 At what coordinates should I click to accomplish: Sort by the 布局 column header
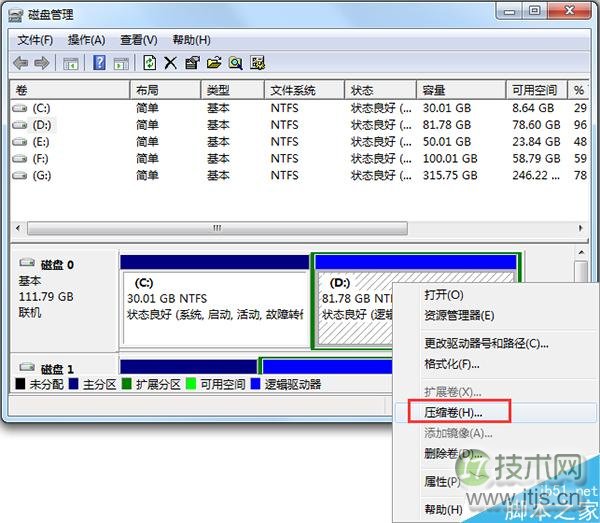pyautogui.click(x=165, y=90)
